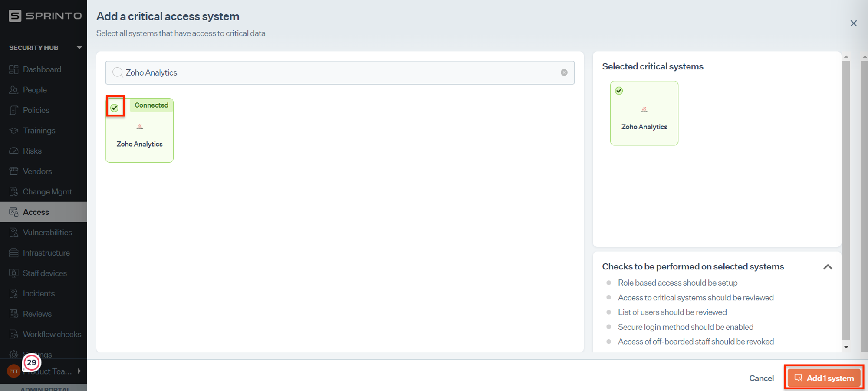Image resolution: width=868 pixels, height=391 pixels.
Task: Click the panel scrollbar down arrow
Action: click(846, 347)
